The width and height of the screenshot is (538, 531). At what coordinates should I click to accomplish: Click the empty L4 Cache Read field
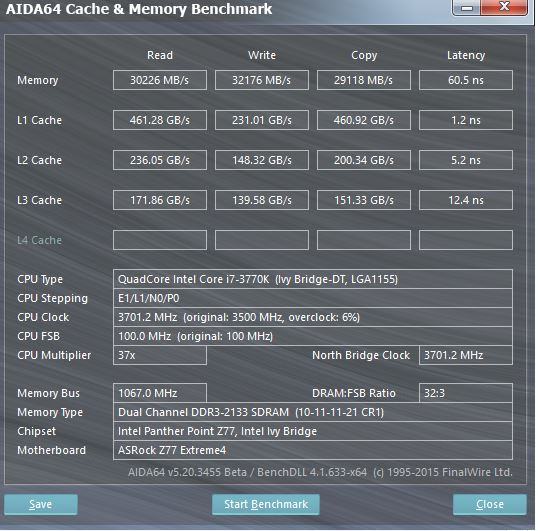160,240
